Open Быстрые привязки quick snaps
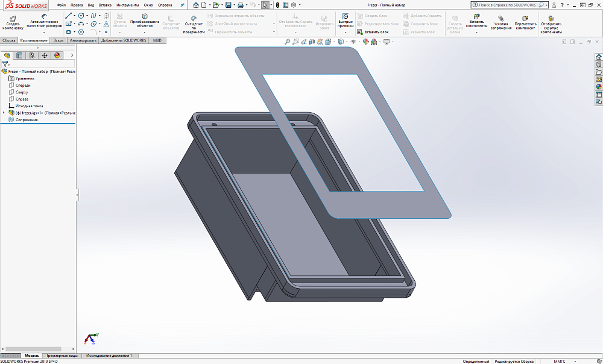This screenshot has width=603, height=364. [x=346, y=21]
